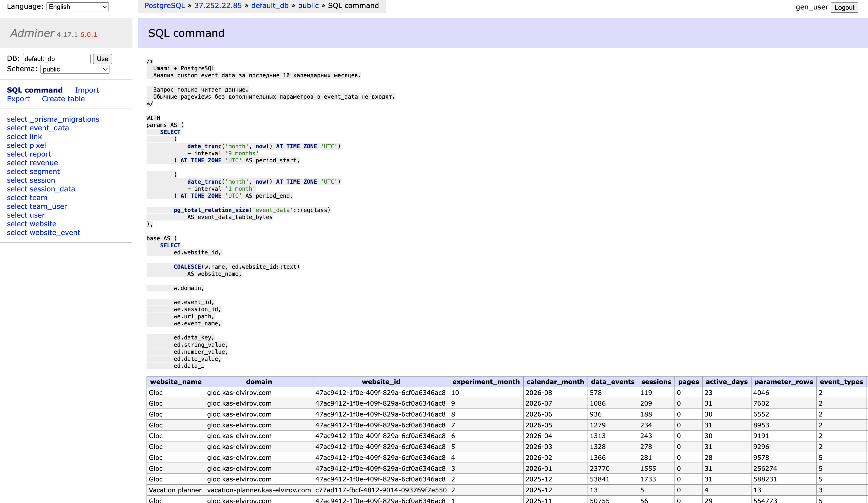
Task: Open Create table menu link
Action: point(63,99)
